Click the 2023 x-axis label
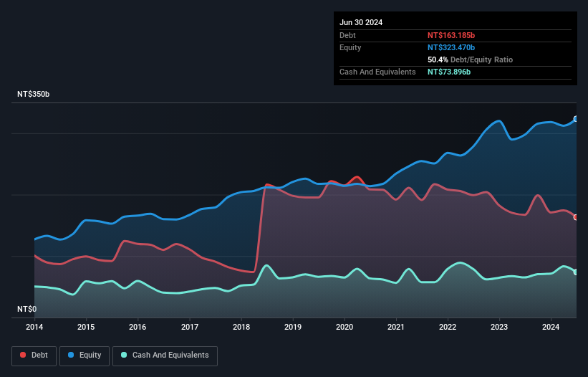The image size is (588, 377). (499, 327)
